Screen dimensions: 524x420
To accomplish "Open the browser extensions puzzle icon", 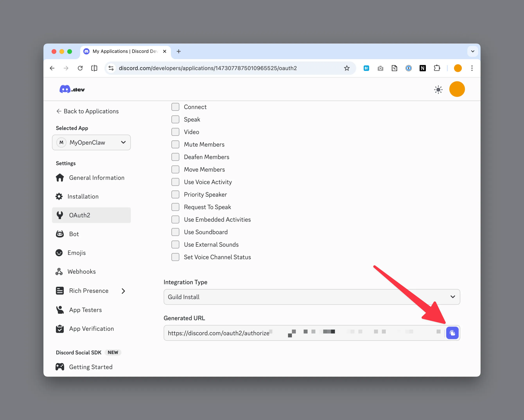I will tap(437, 68).
